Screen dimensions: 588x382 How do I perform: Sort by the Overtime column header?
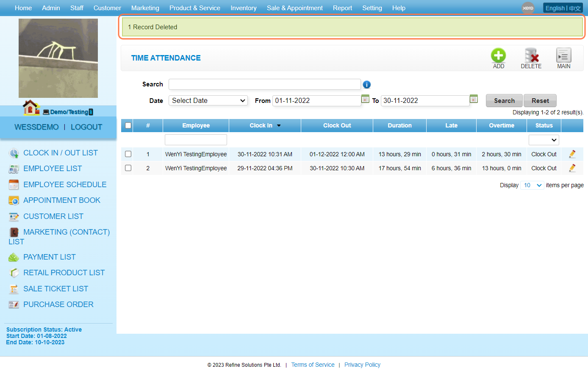(x=502, y=125)
